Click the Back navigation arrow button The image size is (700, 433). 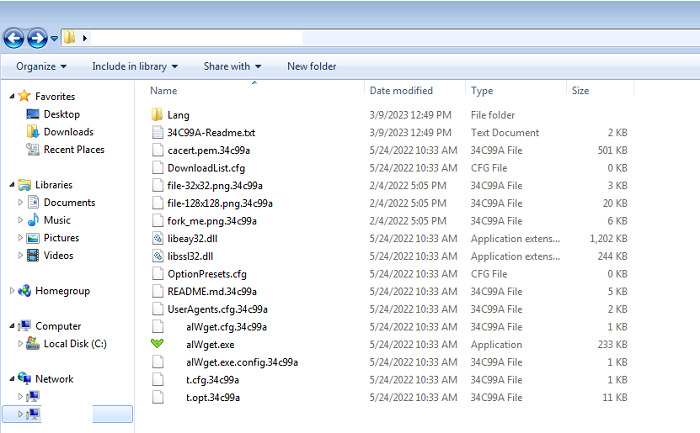[x=14, y=38]
